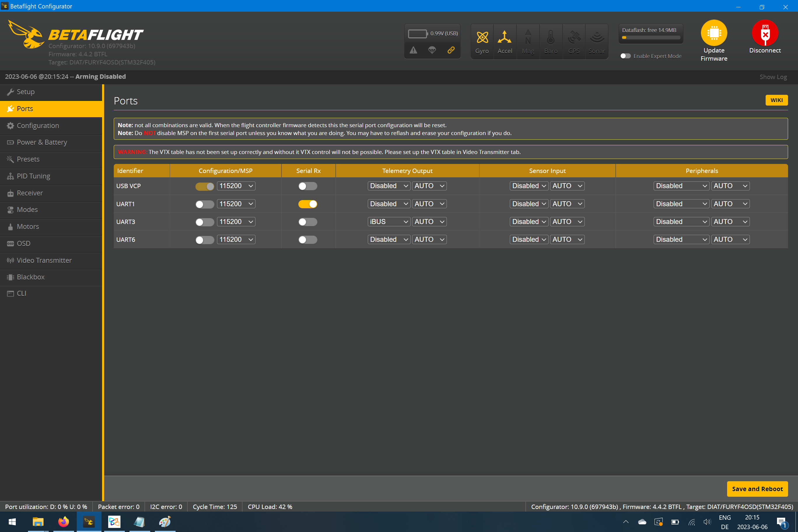The width and height of the screenshot is (798, 532).
Task: Launch Notepad from the taskbar
Action: click(139, 521)
